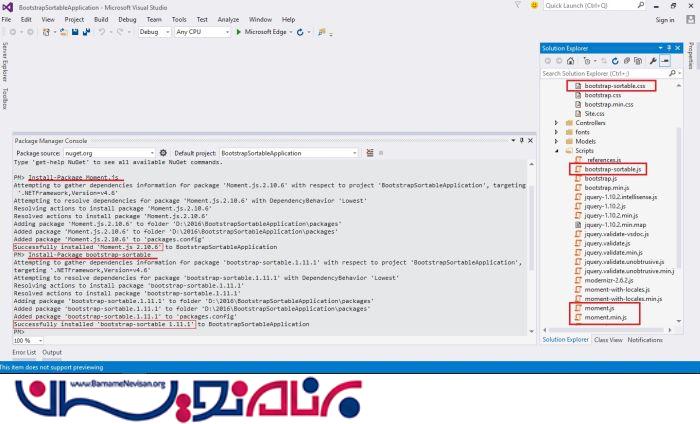
Task: Click Home icon in Solution Explorer
Action: pyautogui.click(x=571, y=61)
